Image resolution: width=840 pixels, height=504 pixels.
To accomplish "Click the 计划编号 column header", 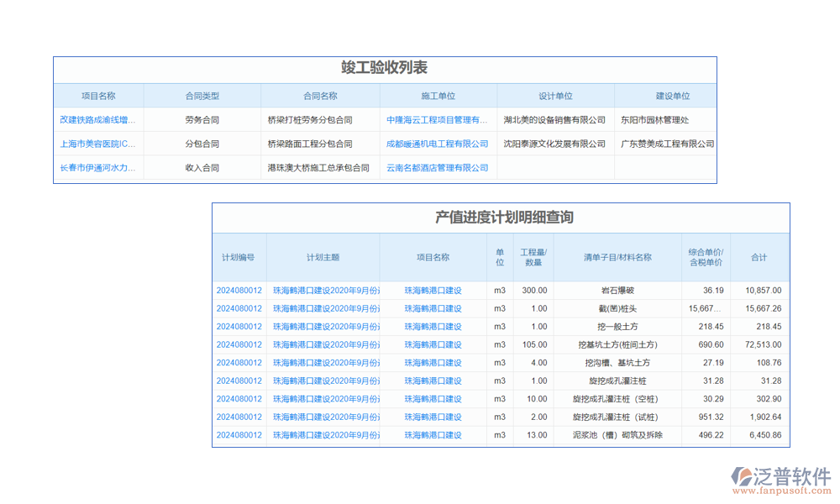I will [x=239, y=258].
